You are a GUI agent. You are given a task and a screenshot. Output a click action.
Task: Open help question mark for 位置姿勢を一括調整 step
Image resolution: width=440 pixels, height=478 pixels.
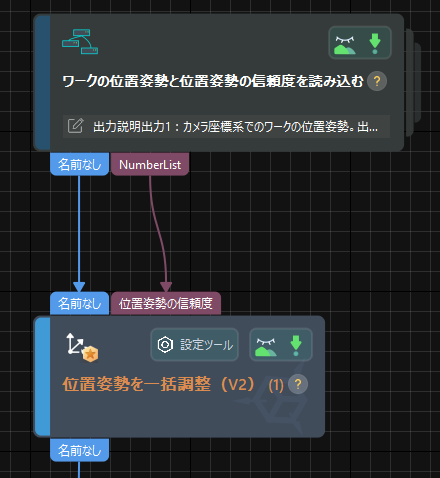(x=298, y=384)
